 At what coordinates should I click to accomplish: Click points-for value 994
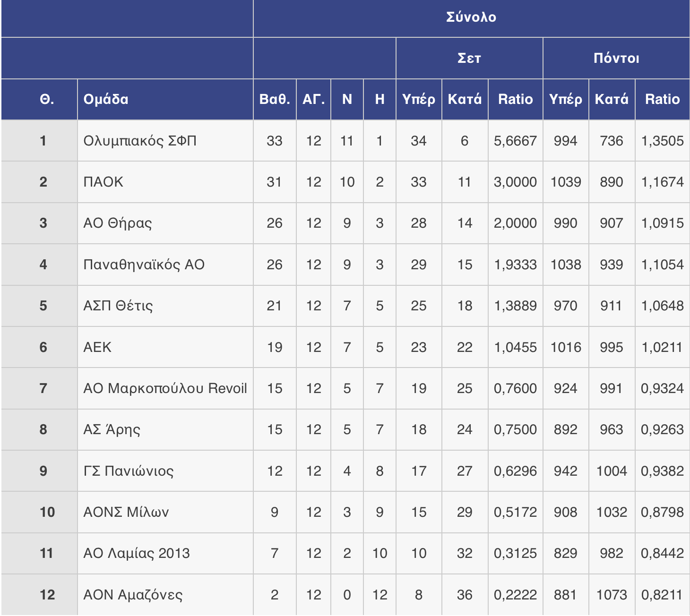(566, 141)
